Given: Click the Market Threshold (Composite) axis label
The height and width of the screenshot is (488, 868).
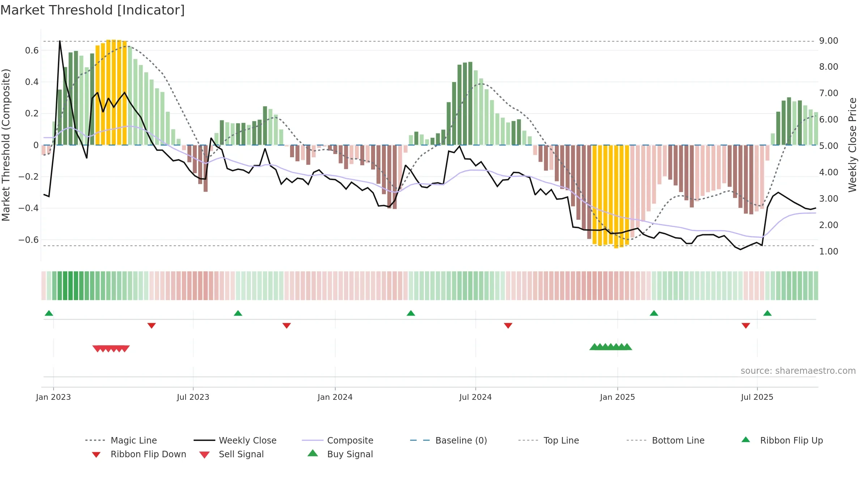Looking at the screenshot, I should tap(6, 145).
